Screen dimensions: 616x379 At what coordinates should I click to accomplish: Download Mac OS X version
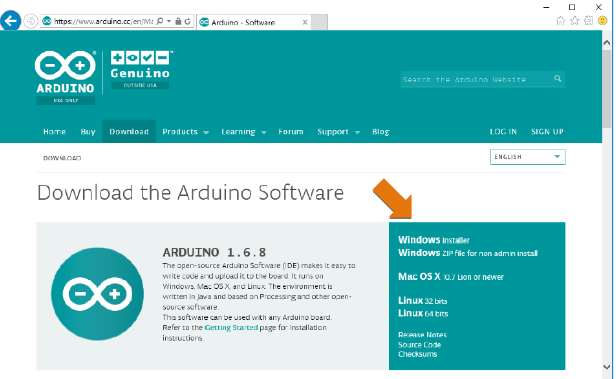451,277
